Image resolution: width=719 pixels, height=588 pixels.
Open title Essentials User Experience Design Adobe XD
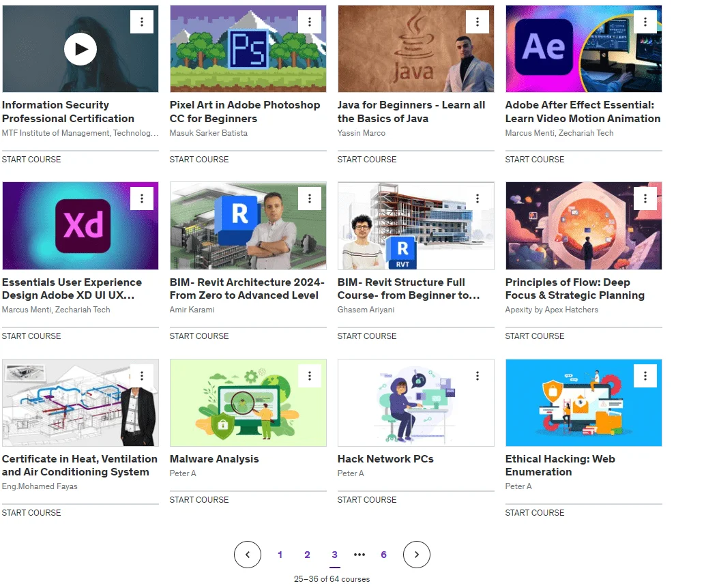point(72,289)
